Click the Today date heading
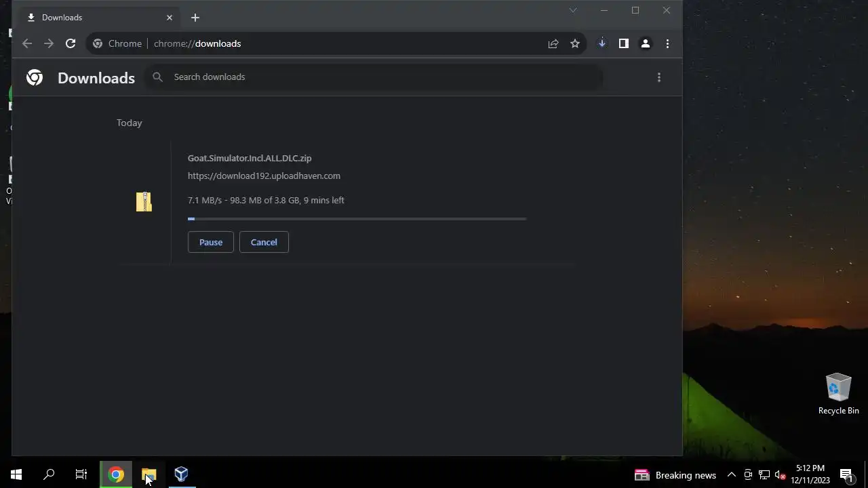 tap(129, 123)
